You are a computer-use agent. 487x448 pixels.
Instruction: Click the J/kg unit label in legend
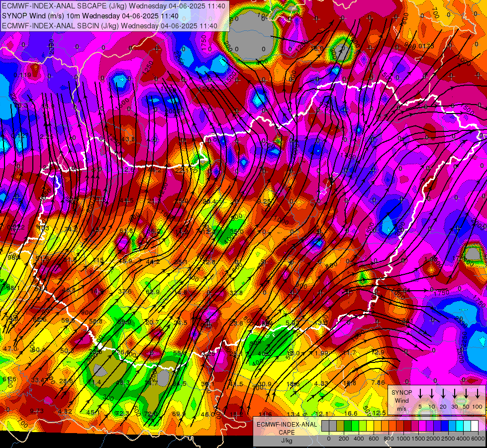pos(287,441)
